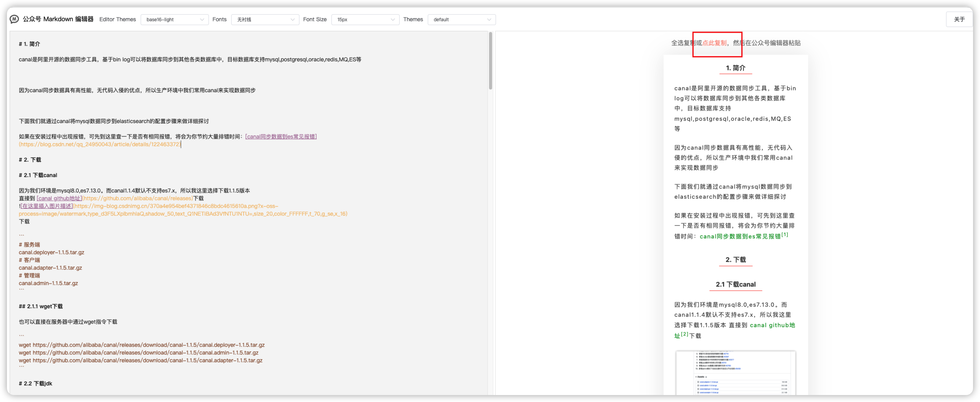Click Fonts dropdown chevron arrow

tap(292, 19)
